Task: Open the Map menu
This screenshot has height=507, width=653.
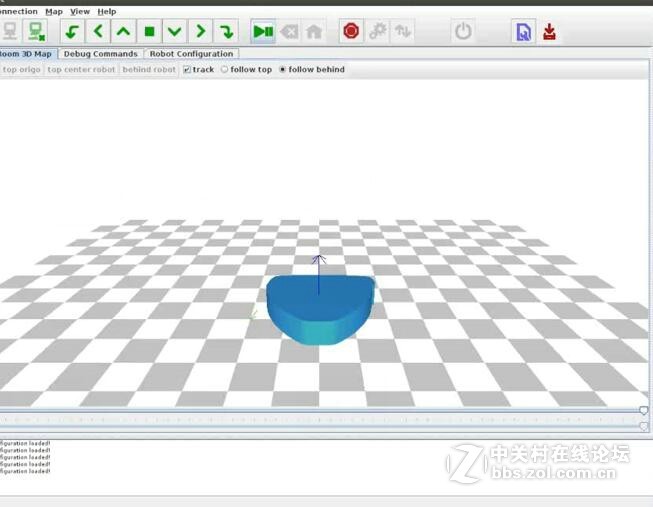Action: click(54, 12)
